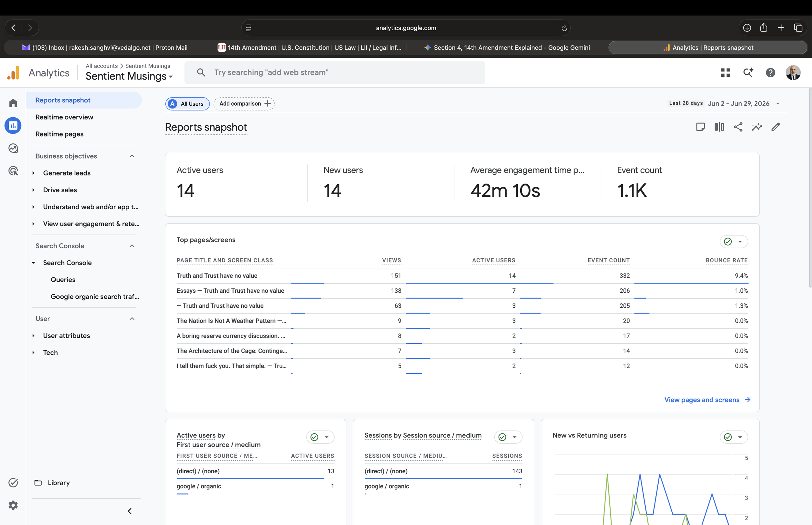This screenshot has width=812, height=525.
Task: Toggle the Sessions by source card status checkmark
Action: pos(502,437)
